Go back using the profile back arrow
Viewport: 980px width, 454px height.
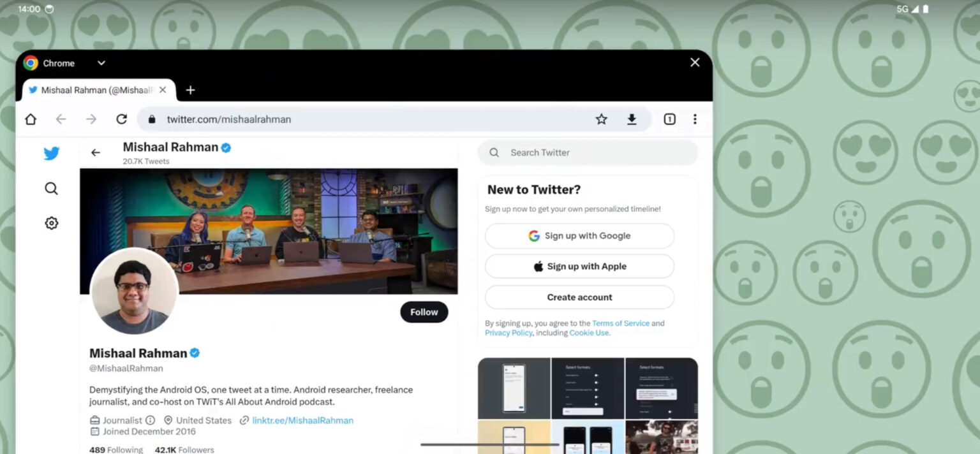[95, 152]
